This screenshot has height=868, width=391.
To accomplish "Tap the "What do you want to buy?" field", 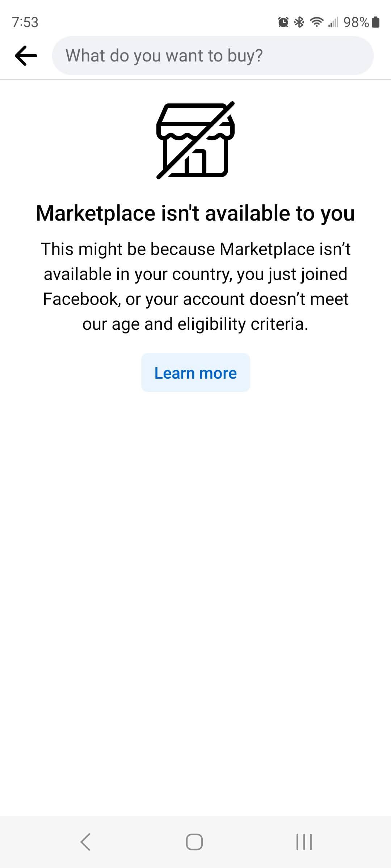I will coord(213,56).
